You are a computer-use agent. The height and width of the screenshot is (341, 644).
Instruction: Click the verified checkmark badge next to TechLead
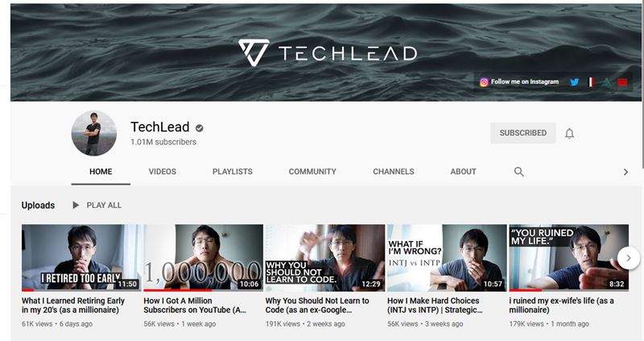tap(199, 128)
